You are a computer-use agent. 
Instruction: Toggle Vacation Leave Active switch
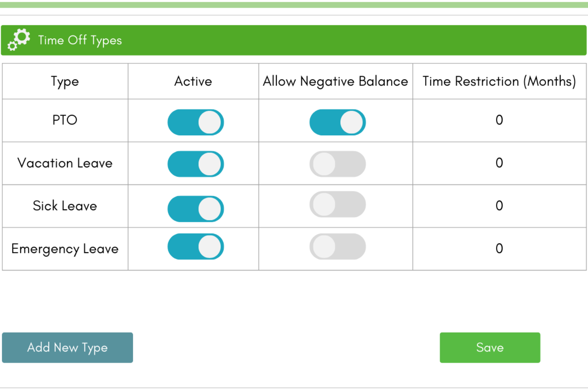pyautogui.click(x=195, y=164)
